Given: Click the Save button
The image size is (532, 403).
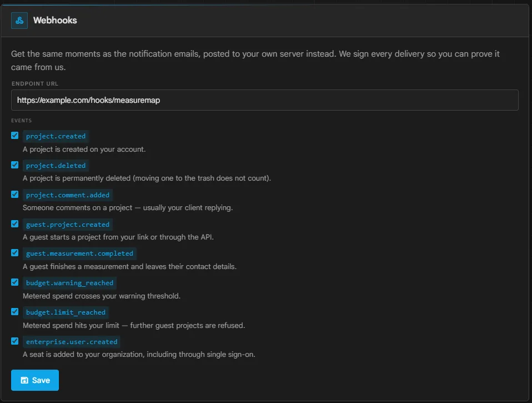Looking at the screenshot, I should [x=35, y=380].
